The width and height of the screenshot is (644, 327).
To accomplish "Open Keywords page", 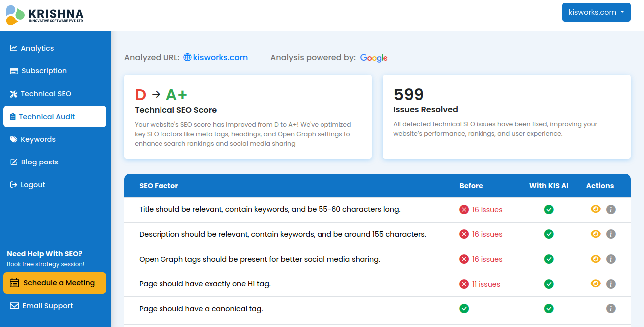I will pos(55,139).
